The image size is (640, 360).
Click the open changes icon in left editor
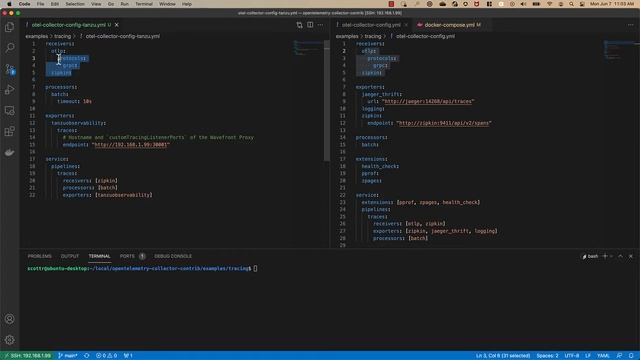[x=299, y=25]
